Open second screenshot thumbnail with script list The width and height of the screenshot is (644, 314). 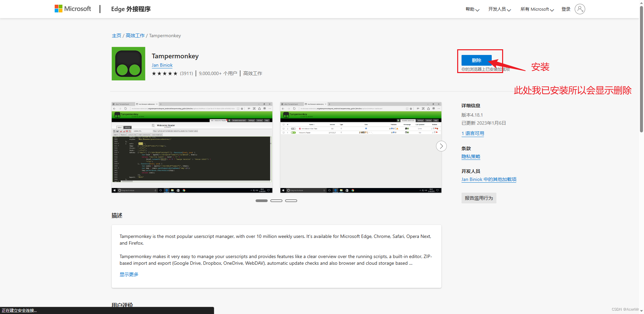click(361, 147)
